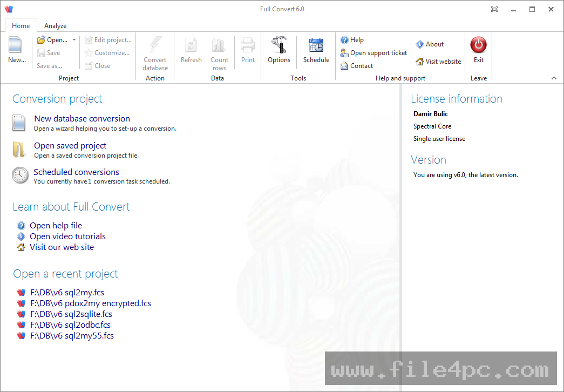Image resolution: width=564 pixels, height=392 pixels.
Task: Open the About dialog
Action: [430, 44]
